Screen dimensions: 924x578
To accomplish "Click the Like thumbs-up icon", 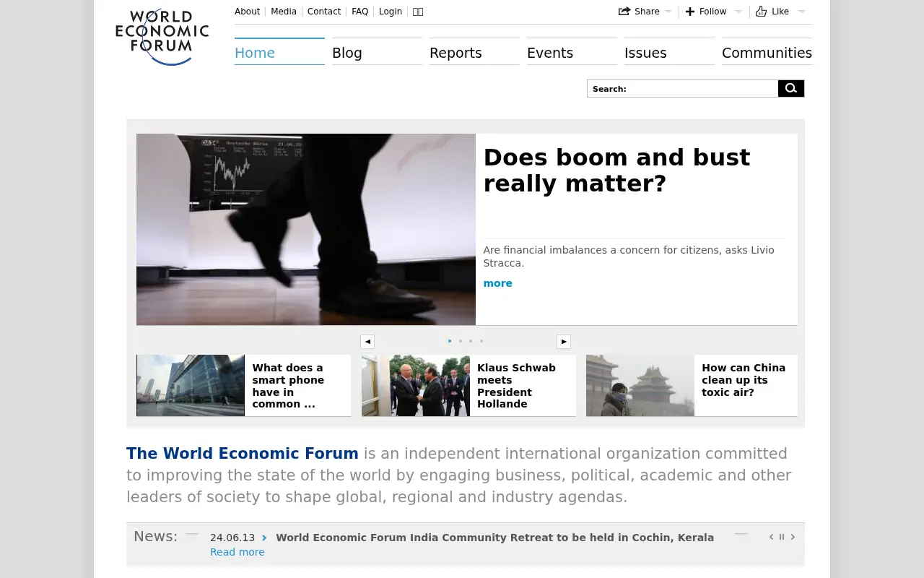I will (761, 12).
